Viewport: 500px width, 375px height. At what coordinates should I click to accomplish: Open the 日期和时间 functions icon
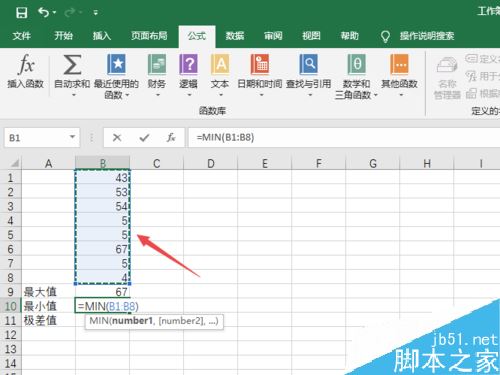point(260,64)
